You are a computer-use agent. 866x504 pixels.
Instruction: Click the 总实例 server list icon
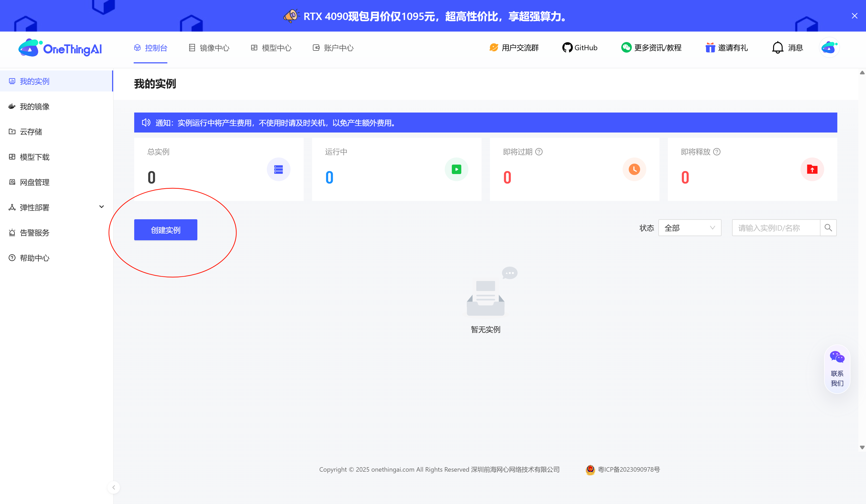[278, 169]
